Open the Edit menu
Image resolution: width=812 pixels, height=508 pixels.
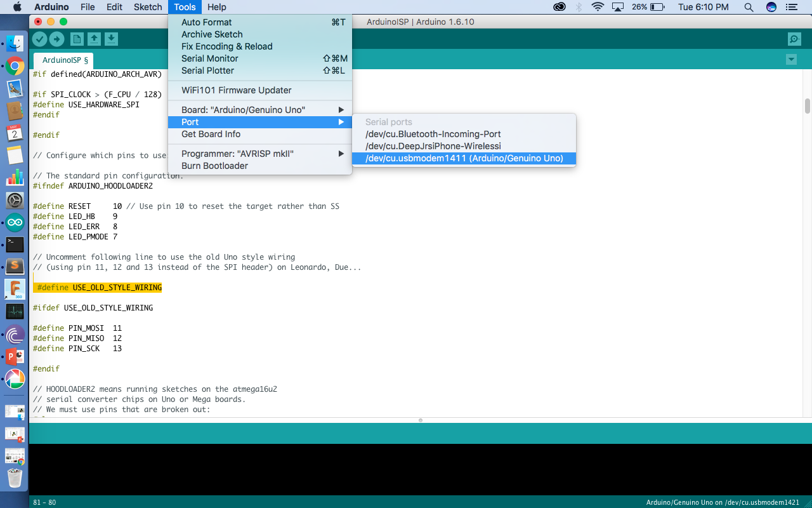point(114,7)
